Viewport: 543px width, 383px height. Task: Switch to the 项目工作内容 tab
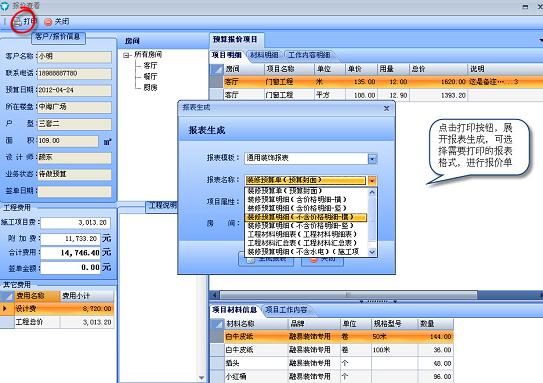click(286, 310)
